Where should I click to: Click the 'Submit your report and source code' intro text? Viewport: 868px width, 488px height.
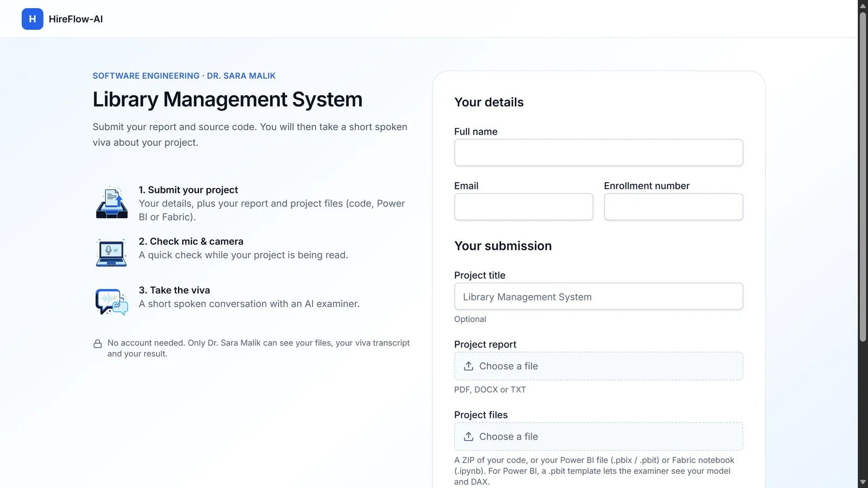250,134
